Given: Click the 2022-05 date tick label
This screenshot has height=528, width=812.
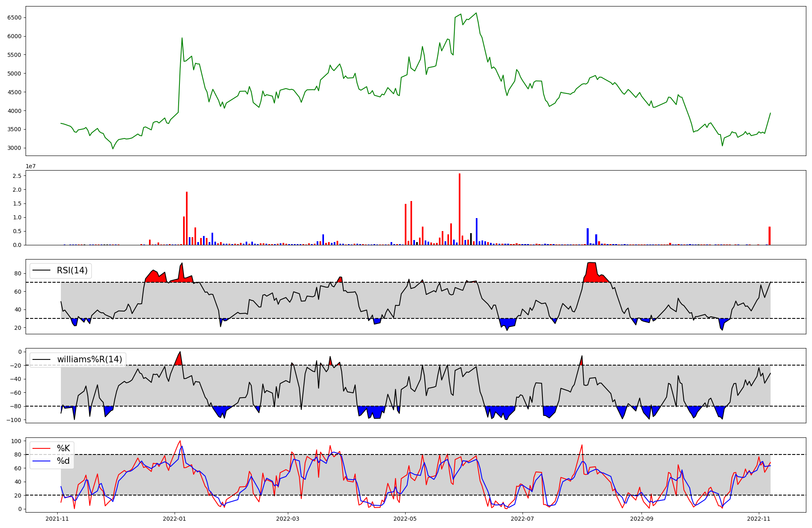Looking at the screenshot, I should (405, 519).
